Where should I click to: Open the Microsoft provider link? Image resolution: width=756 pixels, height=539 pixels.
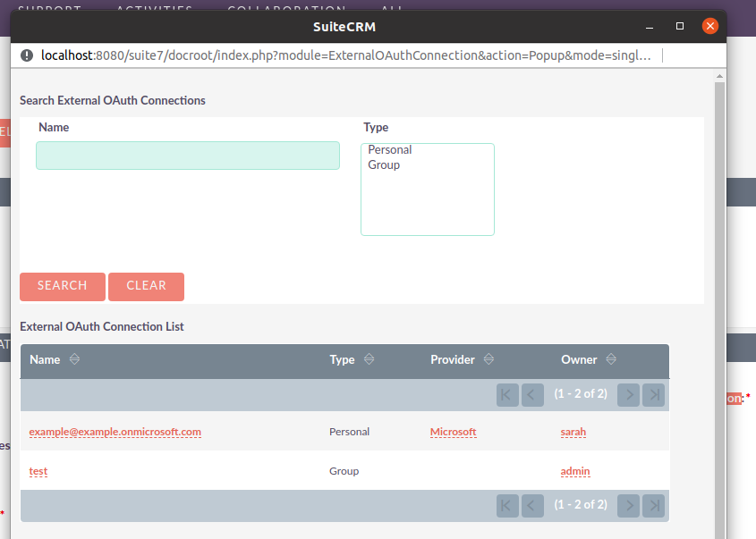[453, 432]
